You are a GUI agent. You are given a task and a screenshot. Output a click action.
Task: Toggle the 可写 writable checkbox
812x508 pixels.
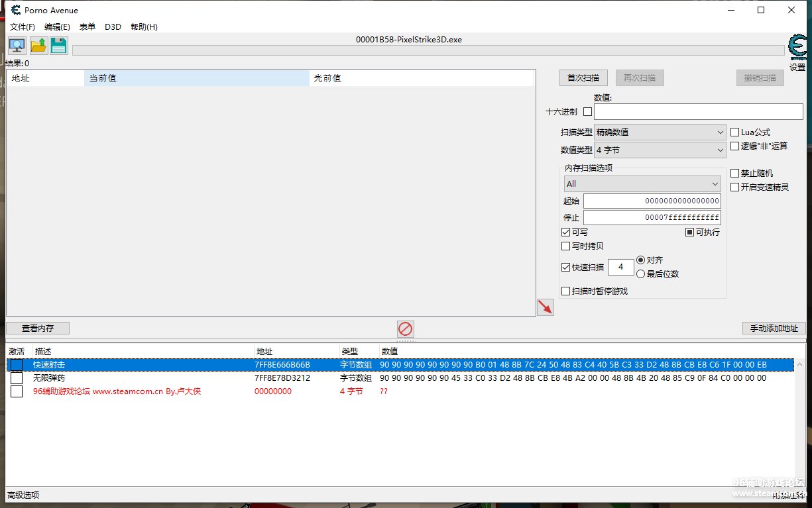click(566, 232)
